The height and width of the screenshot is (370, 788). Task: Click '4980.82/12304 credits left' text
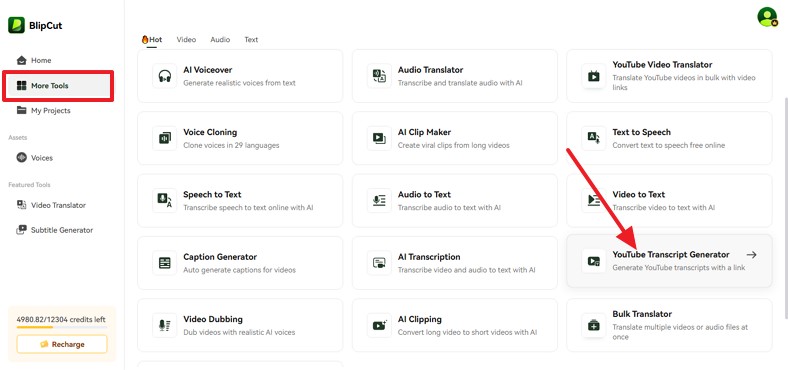tap(61, 320)
